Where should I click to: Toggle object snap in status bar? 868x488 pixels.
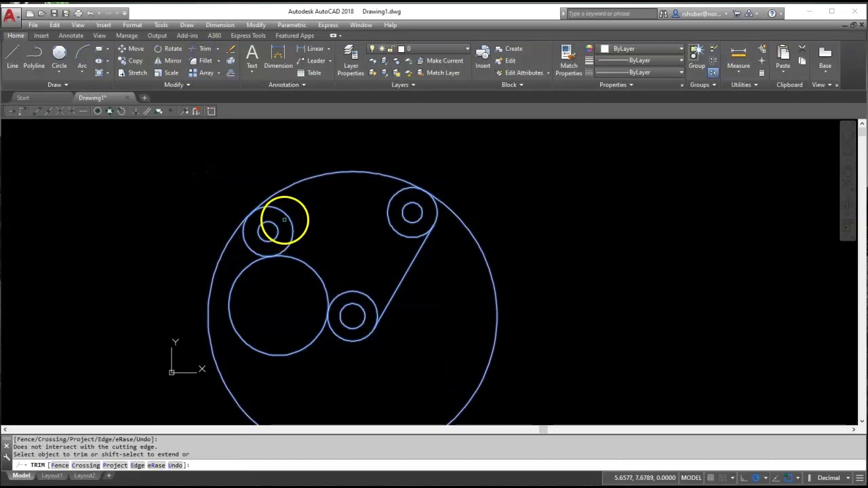tap(788, 478)
